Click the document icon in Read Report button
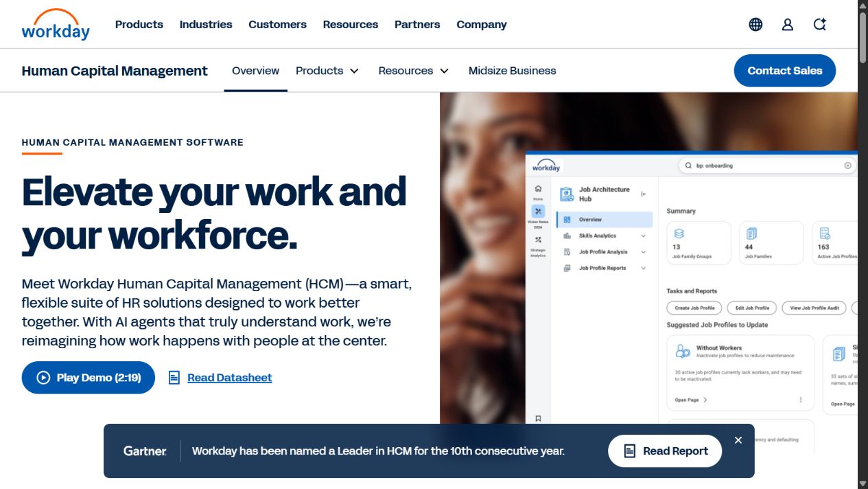The image size is (868, 489). coord(629,451)
